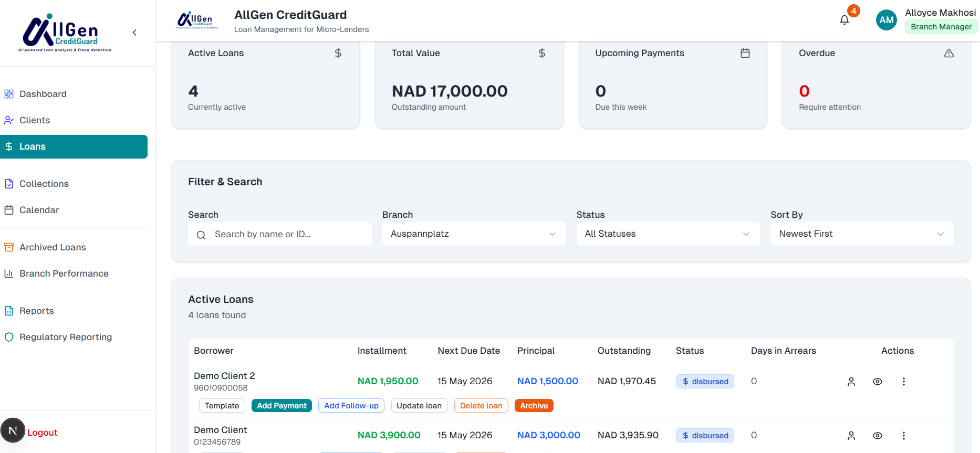
Task: Open the Sort By Newest First dropdown
Action: (x=862, y=234)
